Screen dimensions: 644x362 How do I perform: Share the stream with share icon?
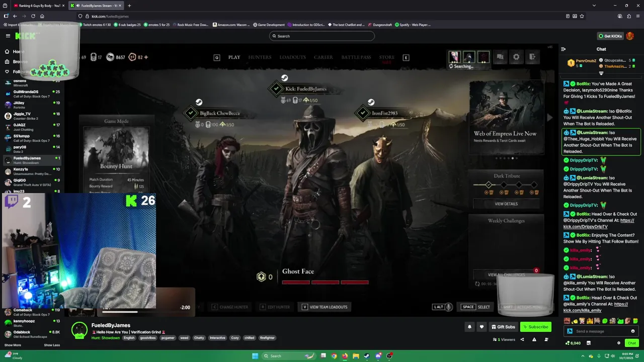(522, 339)
